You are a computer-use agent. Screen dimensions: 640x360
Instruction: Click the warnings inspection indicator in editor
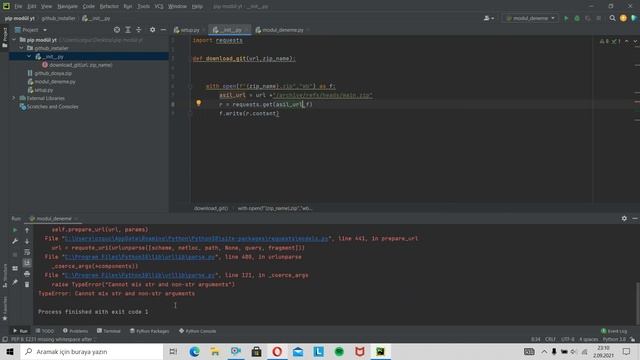(x=609, y=41)
